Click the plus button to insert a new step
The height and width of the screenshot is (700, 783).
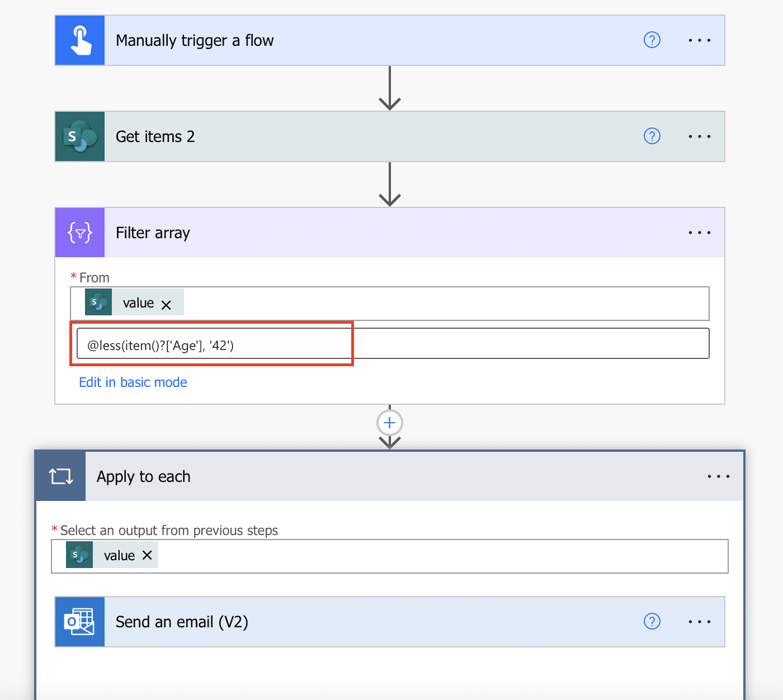coord(389,422)
